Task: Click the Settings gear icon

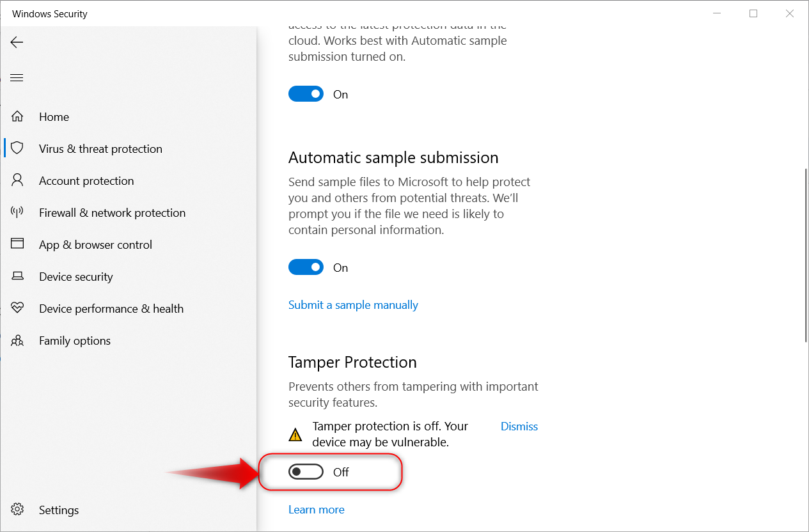Action: 17,510
